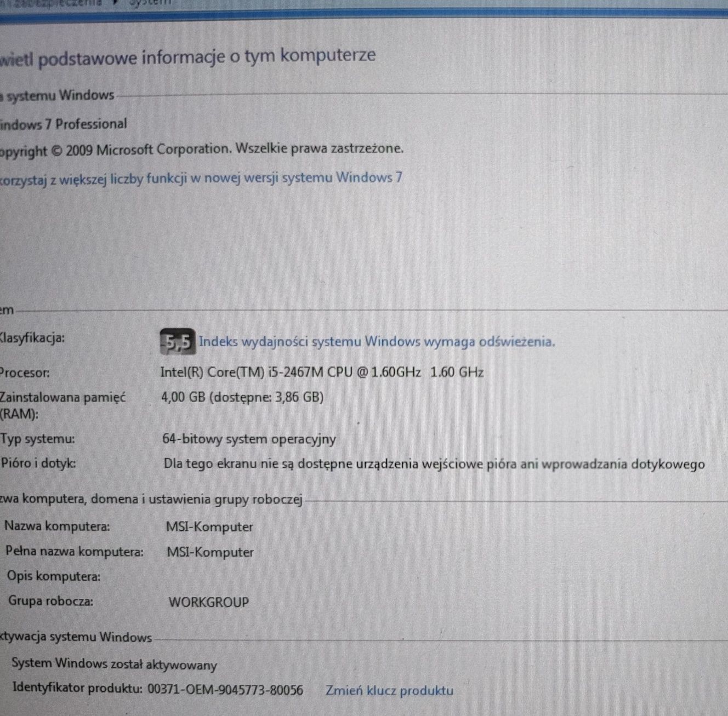The image size is (728, 716).
Task: Click the Microsoft Corporation copyright line
Action: tap(202, 149)
